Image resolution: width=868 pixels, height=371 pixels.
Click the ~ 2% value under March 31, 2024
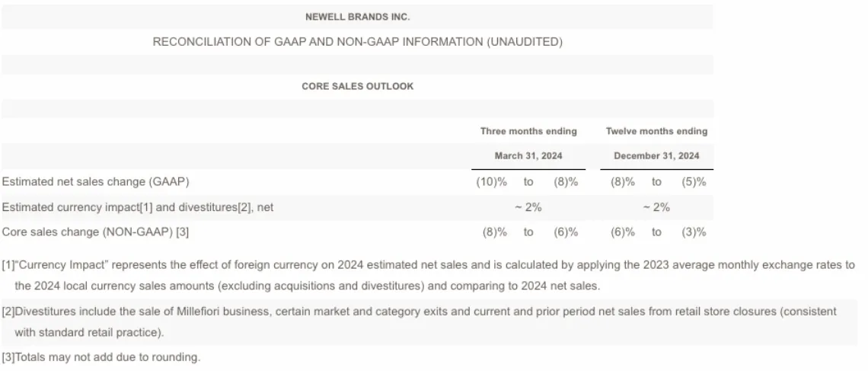tap(528, 207)
